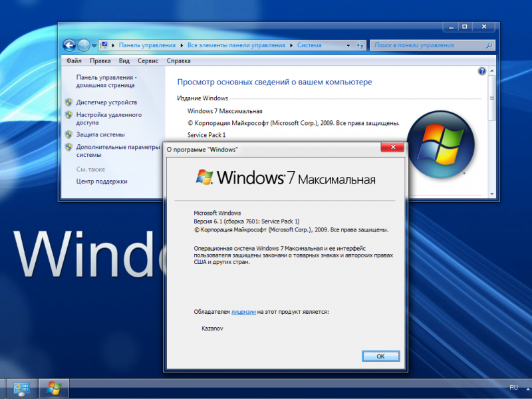
Task: Click the blue help question mark icon
Action: 481,71
